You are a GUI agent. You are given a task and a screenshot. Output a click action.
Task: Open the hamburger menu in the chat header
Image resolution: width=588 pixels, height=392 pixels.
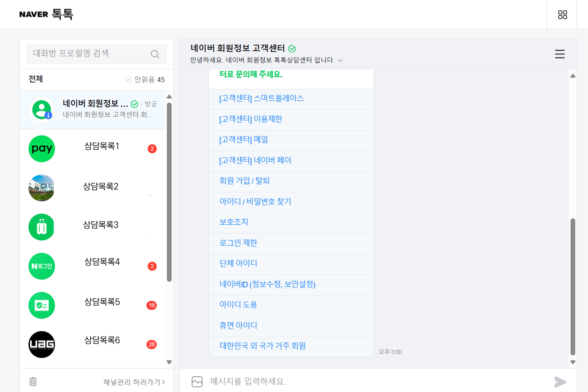pos(559,54)
